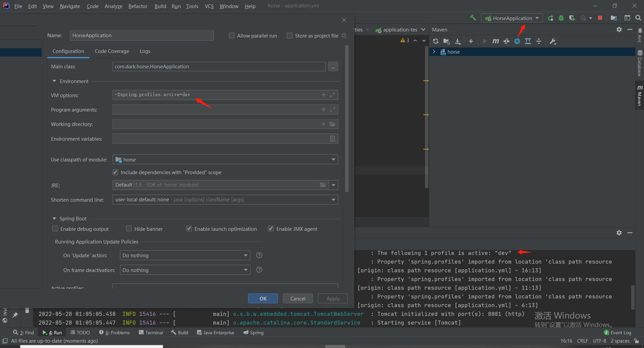Image resolution: width=644 pixels, height=348 pixels.
Task: Click the OK button
Action: [x=263, y=298]
